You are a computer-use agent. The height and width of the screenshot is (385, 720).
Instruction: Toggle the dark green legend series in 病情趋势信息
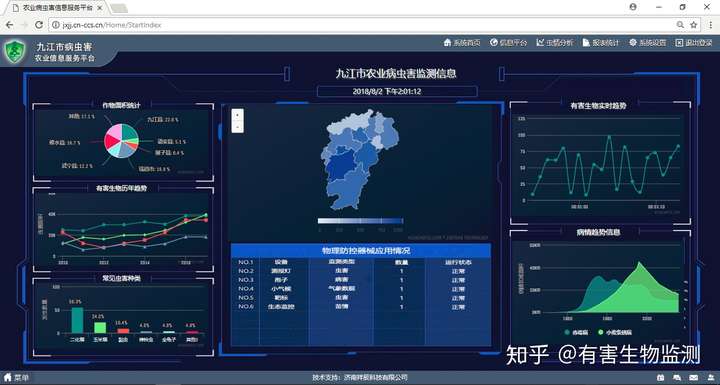[577, 332]
